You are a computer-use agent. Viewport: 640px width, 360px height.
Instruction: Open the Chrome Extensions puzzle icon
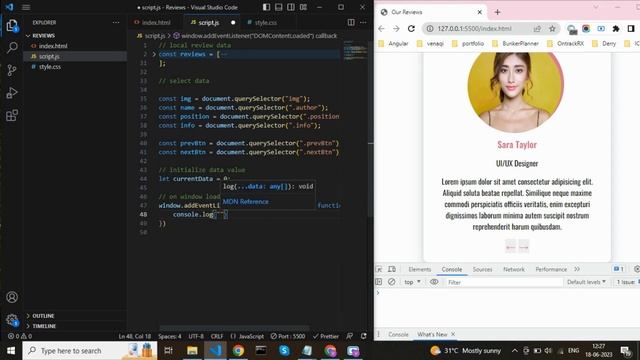pyautogui.click(x=616, y=29)
